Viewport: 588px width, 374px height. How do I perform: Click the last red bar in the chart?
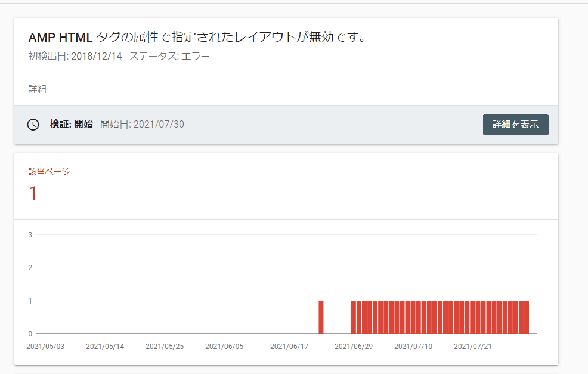pyautogui.click(x=526, y=317)
